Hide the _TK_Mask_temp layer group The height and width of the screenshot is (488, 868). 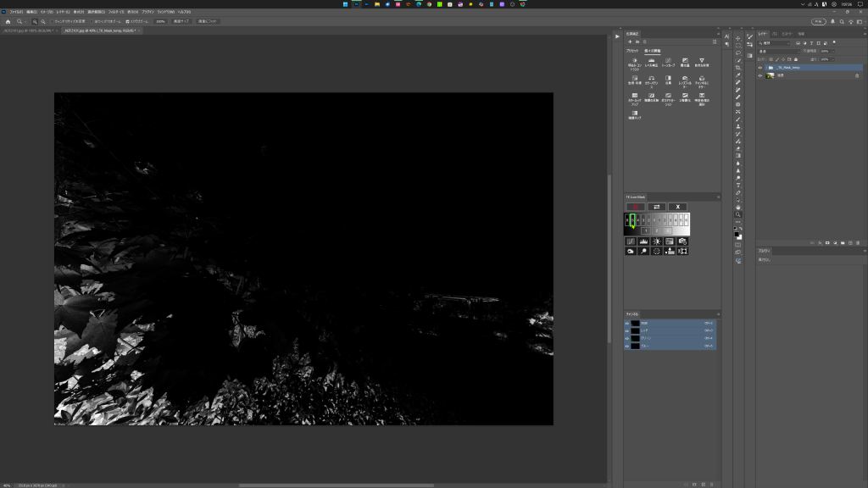coord(760,67)
